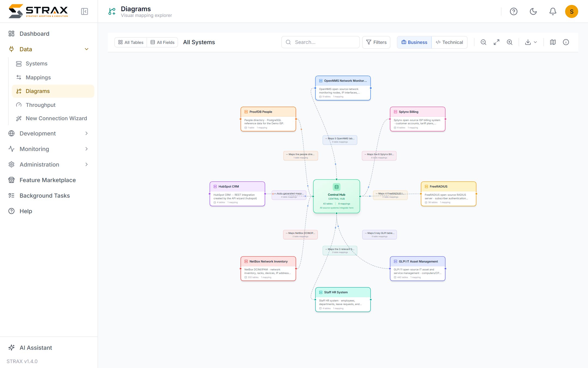
Task: Toggle dark mode moon icon
Action: tap(533, 11)
